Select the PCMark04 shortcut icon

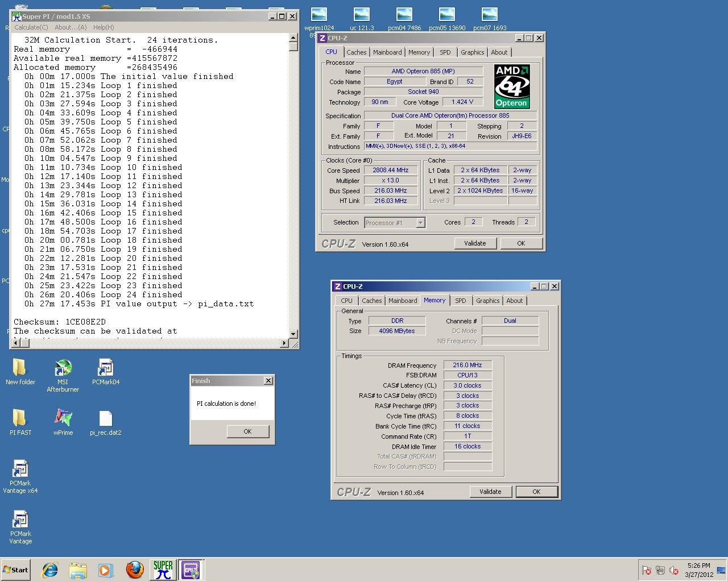pyautogui.click(x=106, y=372)
